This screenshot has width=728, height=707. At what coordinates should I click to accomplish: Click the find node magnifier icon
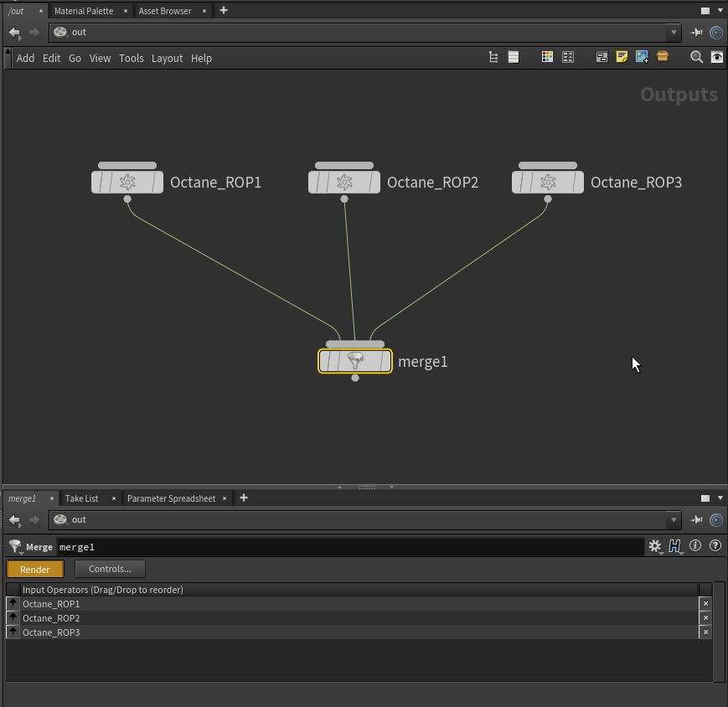(x=696, y=57)
